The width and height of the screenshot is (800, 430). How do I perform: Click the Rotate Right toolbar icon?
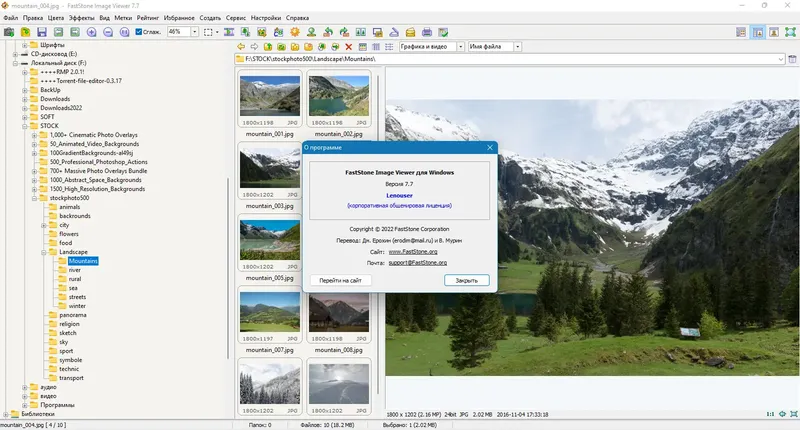(x=344, y=32)
